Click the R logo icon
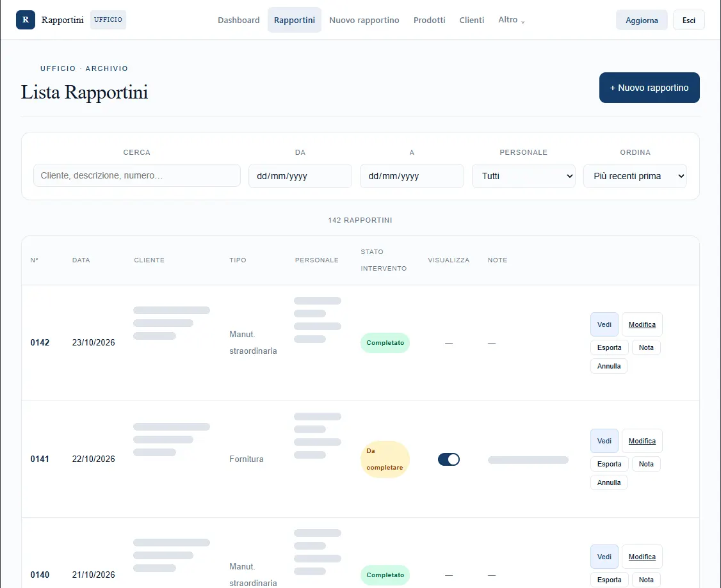 pos(25,20)
